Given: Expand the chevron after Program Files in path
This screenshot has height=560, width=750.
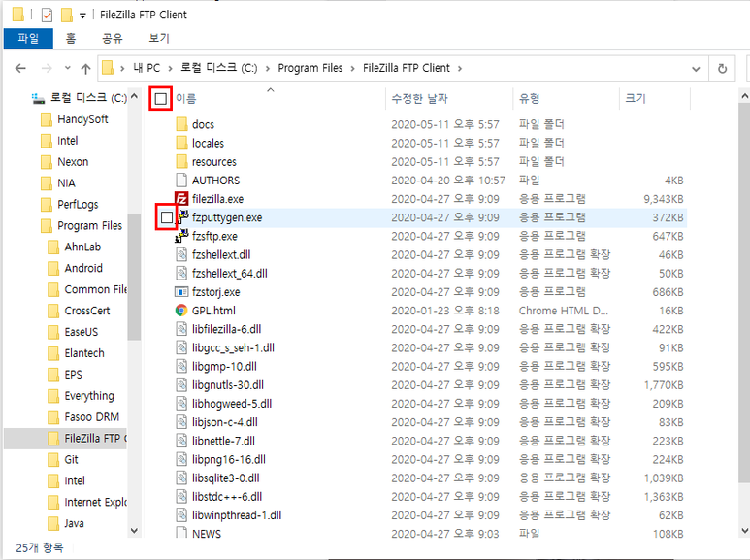Looking at the screenshot, I should point(352,69).
